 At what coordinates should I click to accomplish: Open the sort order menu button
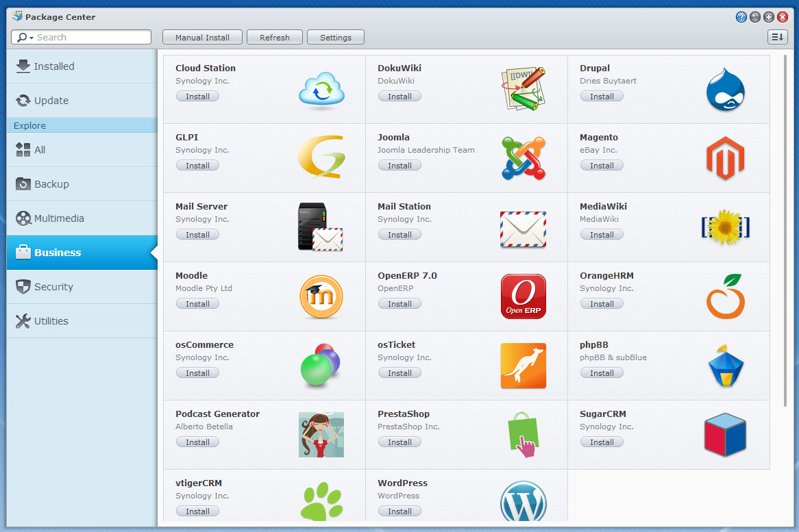(778, 37)
